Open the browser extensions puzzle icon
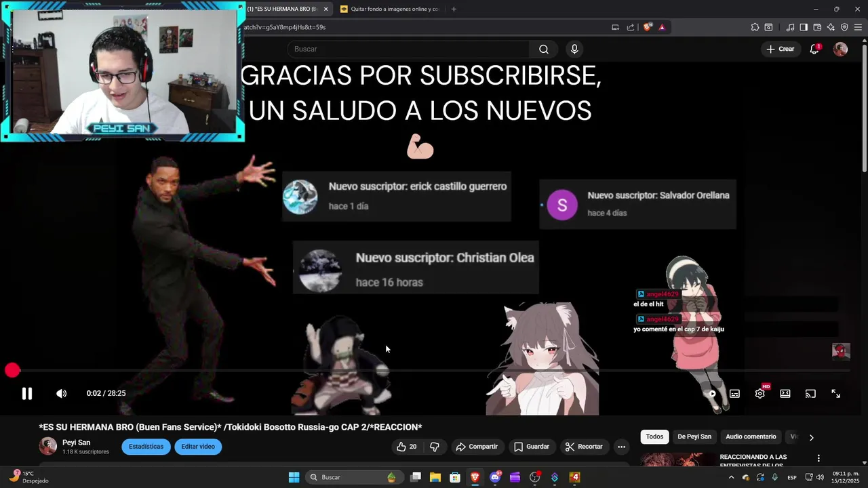The image size is (868, 488). [x=755, y=27]
